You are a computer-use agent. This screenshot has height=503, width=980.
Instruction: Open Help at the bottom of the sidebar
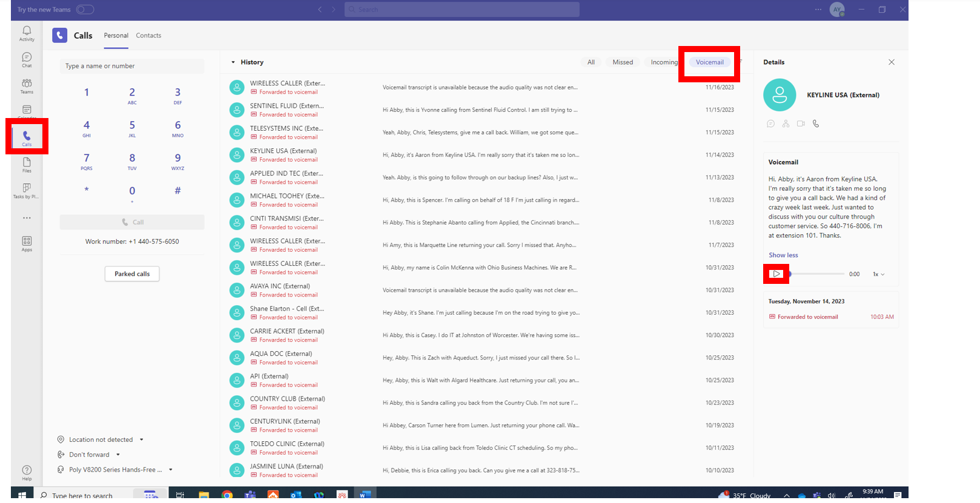coord(27,472)
